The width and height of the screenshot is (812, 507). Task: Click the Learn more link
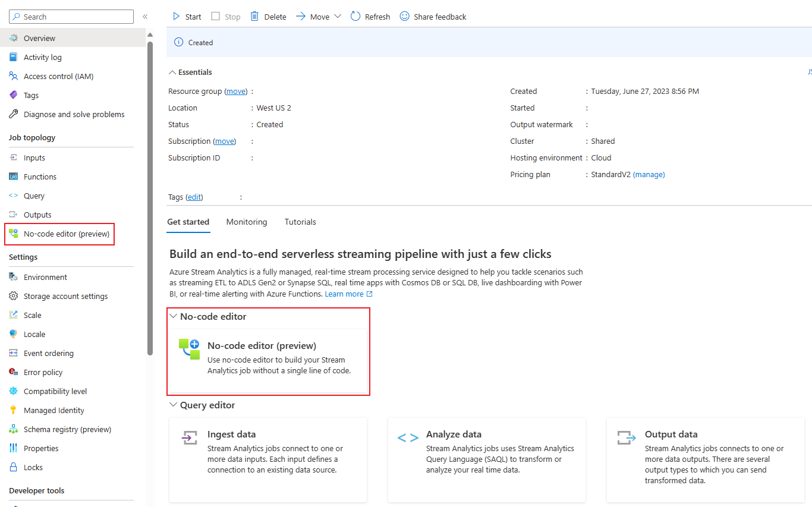point(344,294)
